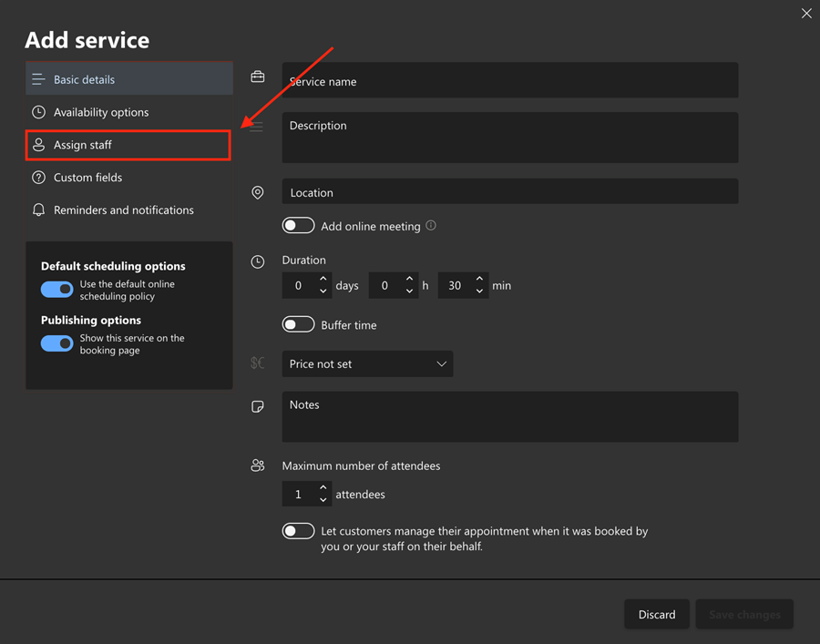Click the attendees people icon
Viewport: 820px width, 644px height.
[258, 465]
